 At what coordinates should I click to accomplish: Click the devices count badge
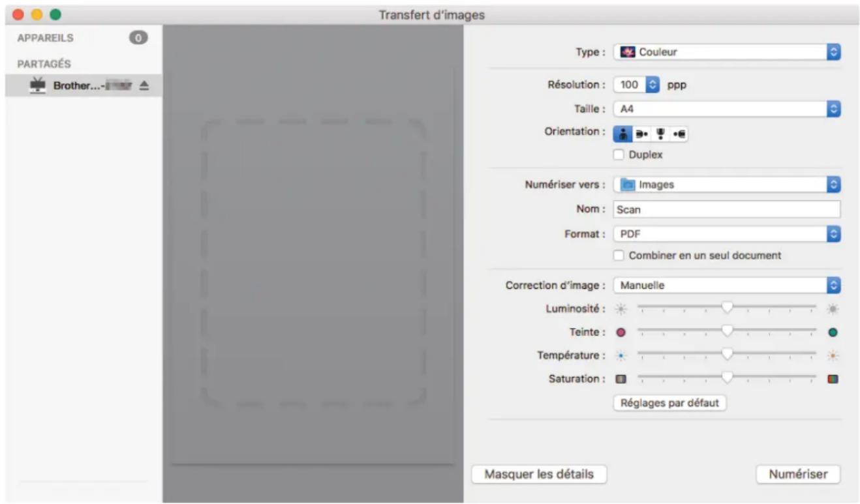coord(138,38)
